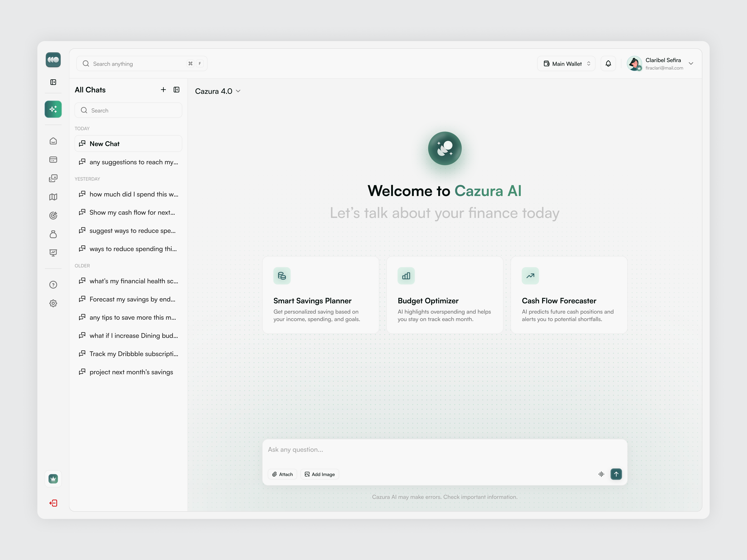Open the Home dashboard icon
This screenshot has height=560, width=747.
click(x=53, y=141)
